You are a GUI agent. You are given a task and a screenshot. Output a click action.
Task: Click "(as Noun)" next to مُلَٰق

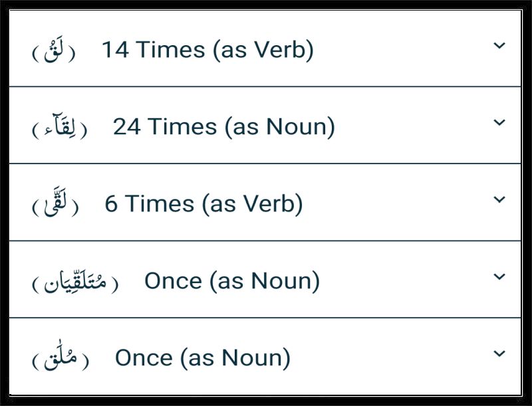click(235, 359)
